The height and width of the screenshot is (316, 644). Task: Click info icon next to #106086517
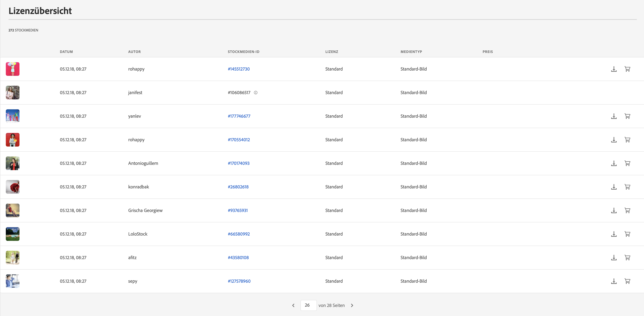(x=256, y=93)
